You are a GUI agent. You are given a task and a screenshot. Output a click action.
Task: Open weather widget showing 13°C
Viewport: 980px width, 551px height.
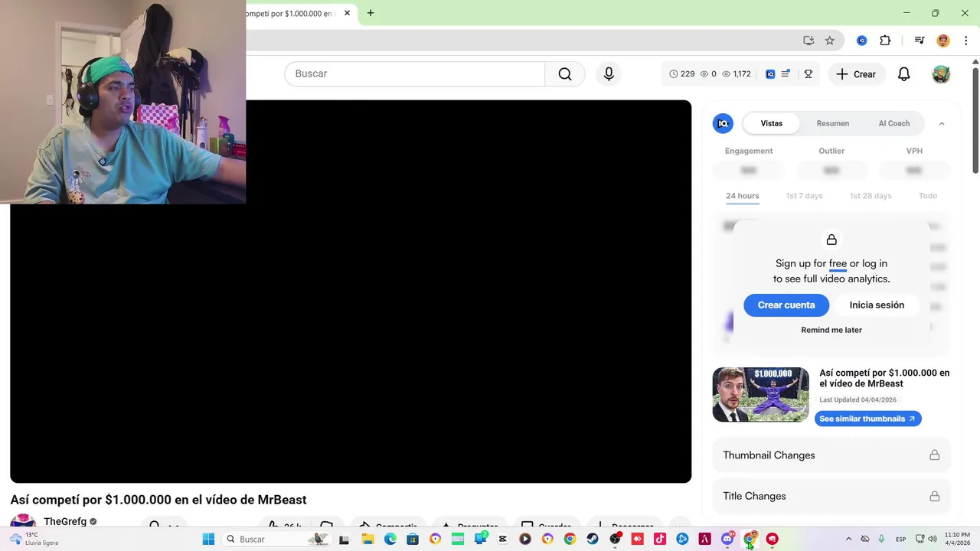tap(34, 539)
